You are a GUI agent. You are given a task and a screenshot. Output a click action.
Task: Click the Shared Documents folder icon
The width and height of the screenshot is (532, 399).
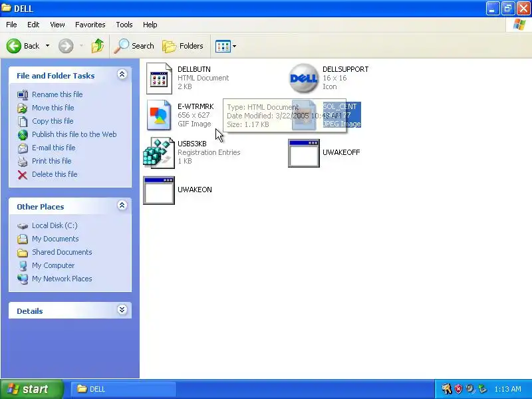pos(23,253)
